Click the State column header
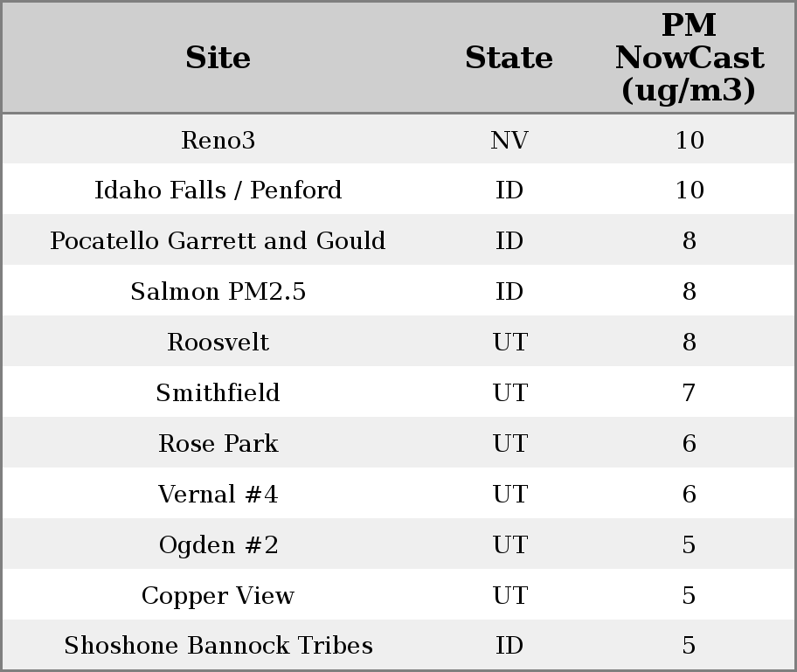This screenshot has height=672, width=797. 509,58
